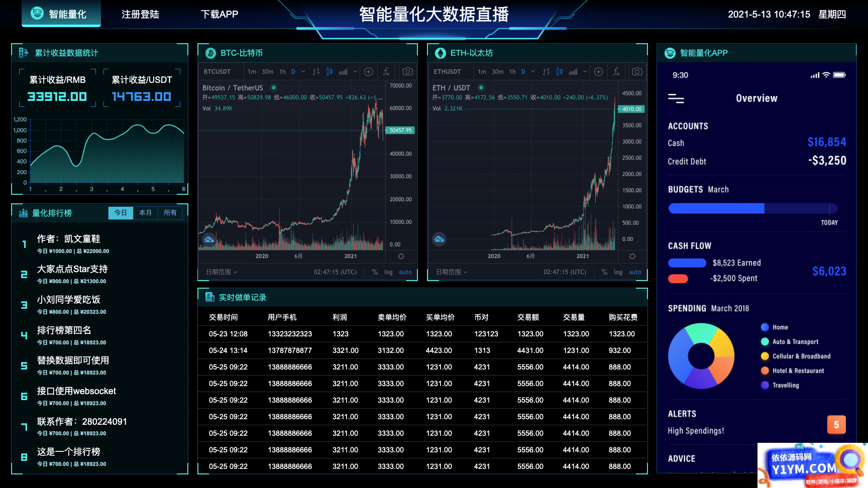Click the 智能量化APP panel logo icon
868x488 pixels.
point(670,53)
